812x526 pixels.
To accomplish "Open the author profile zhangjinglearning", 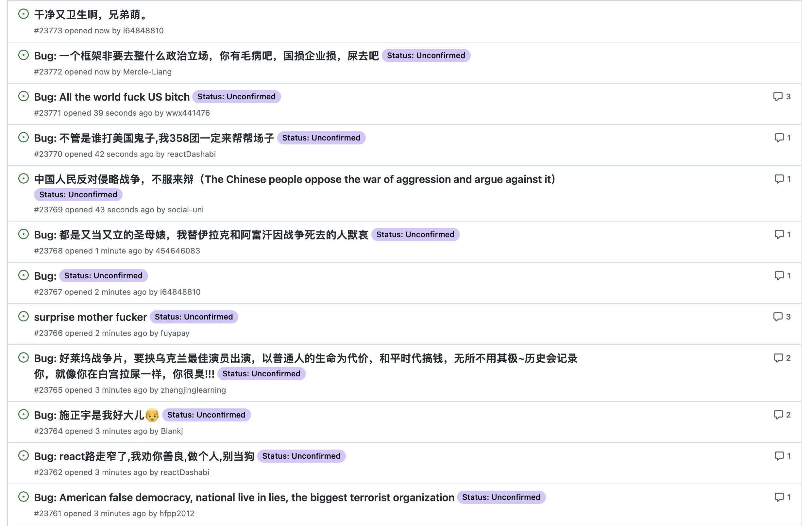I will (x=193, y=390).
